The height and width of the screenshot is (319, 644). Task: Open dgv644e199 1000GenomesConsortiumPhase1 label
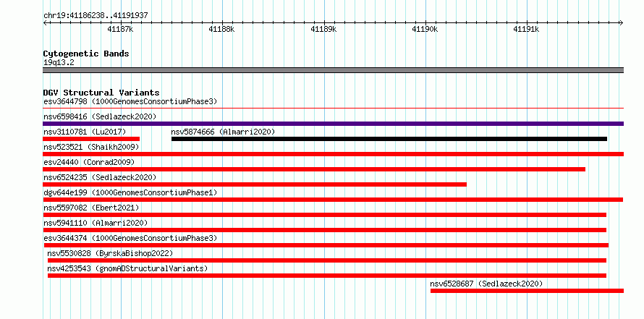click(x=130, y=192)
